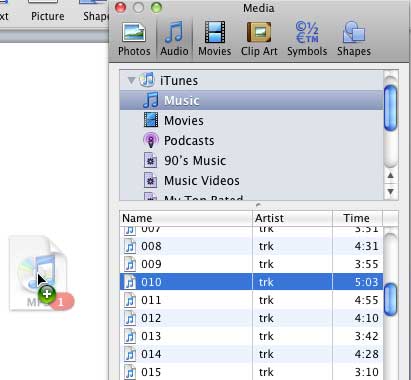Viewport: 411px width, 380px height.
Task: Collapse the iTunes disclosure triangle
Action: [x=131, y=80]
